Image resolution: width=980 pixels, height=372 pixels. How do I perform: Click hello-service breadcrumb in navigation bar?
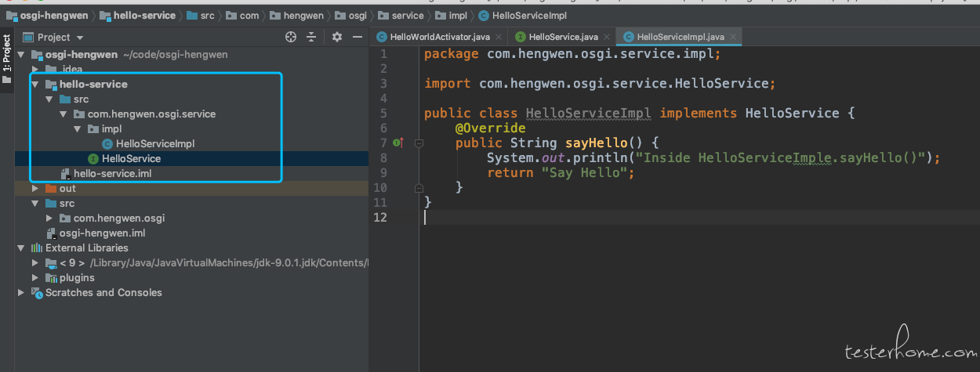[138, 15]
